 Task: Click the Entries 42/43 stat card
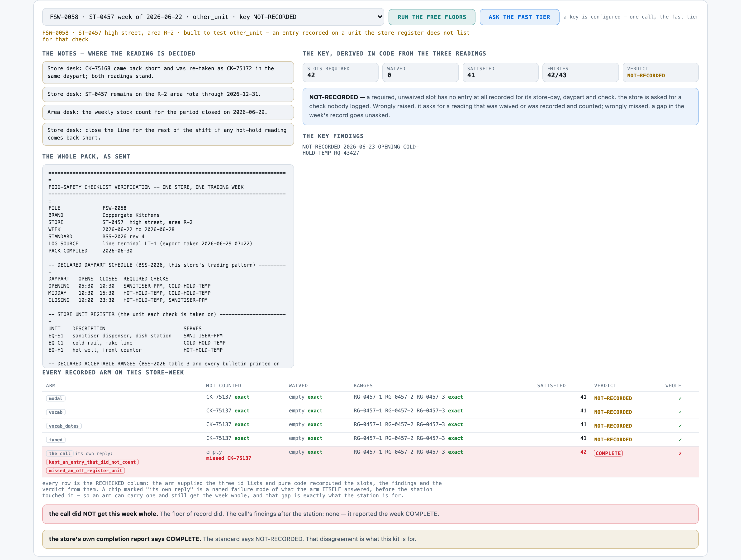(x=580, y=72)
